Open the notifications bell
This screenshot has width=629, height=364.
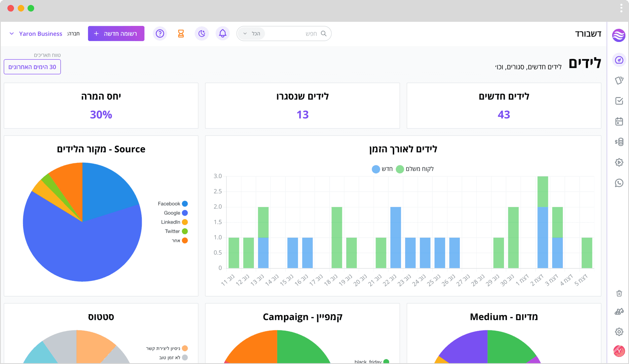point(223,34)
